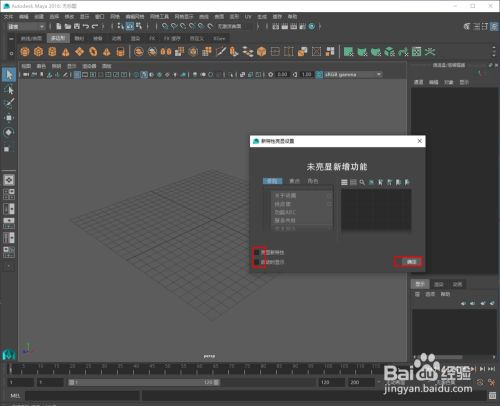This screenshot has width=500, height=406.
Task: Create a polygon cone from the shelf
Action: [x=66, y=52]
